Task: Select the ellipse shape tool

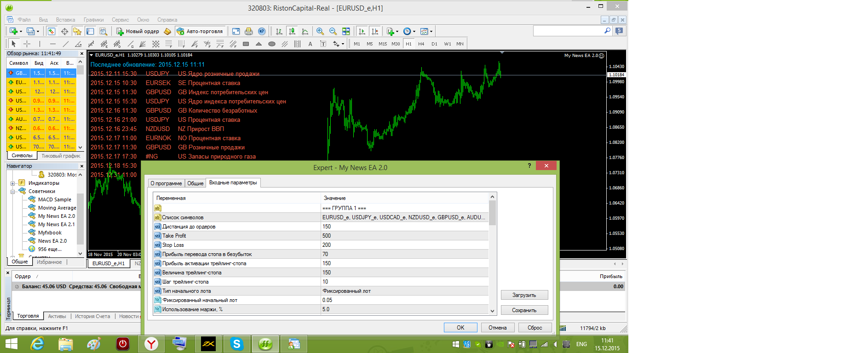Action: pyautogui.click(x=272, y=44)
